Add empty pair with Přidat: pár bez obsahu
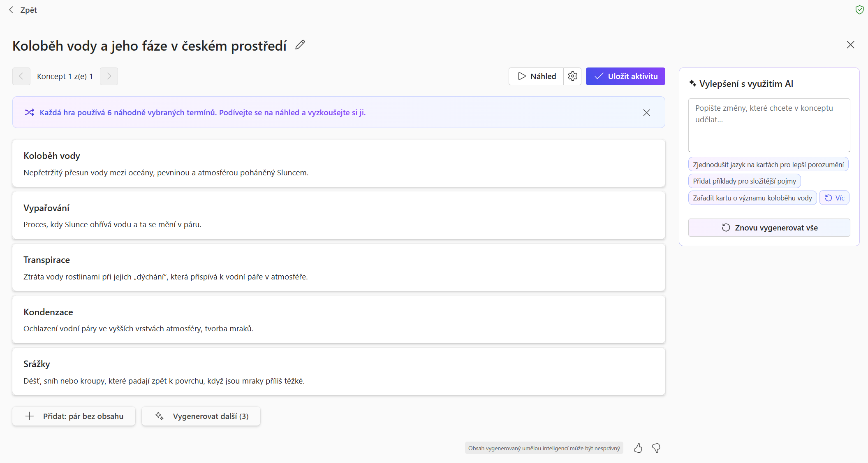868x463 pixels. pos(74,416)
